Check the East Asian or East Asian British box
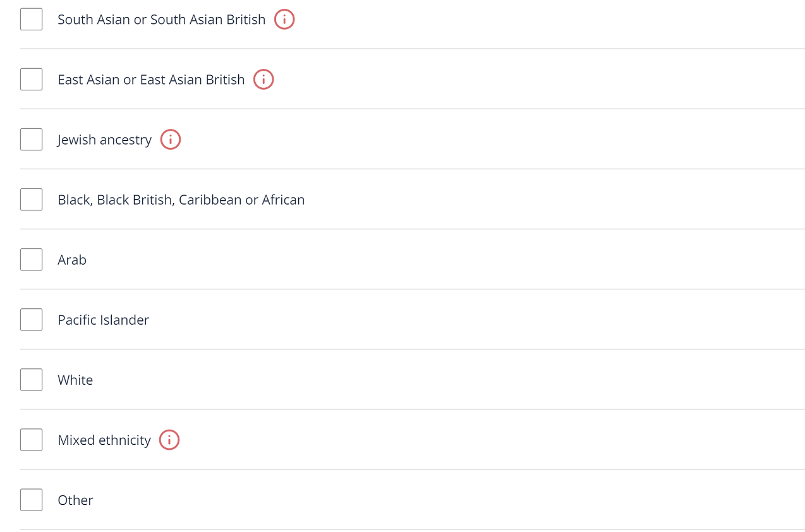This screenshot has width=805, height=532. click(x=31, y=80)
